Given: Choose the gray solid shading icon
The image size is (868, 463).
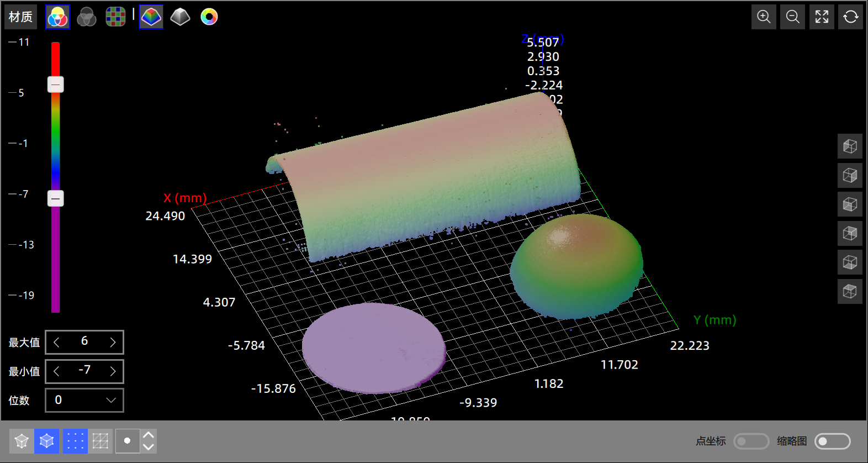Looking at the screenshot, I should tap(180, 17).
